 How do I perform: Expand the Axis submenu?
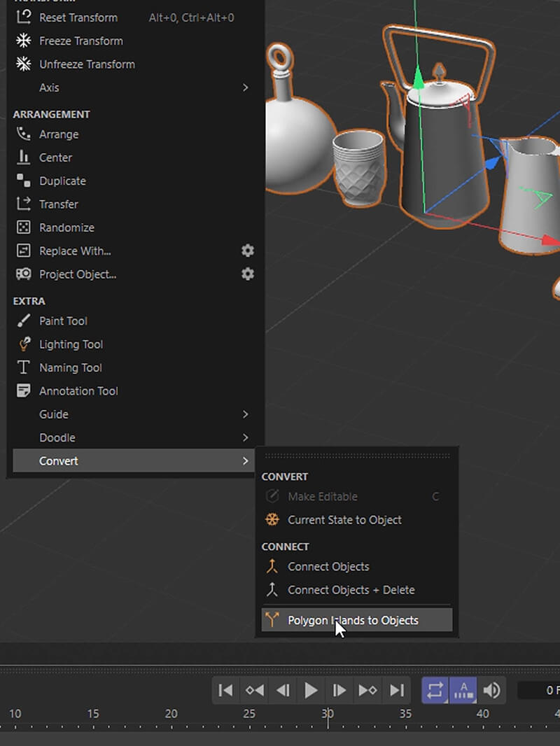click(x=245, y=87)
